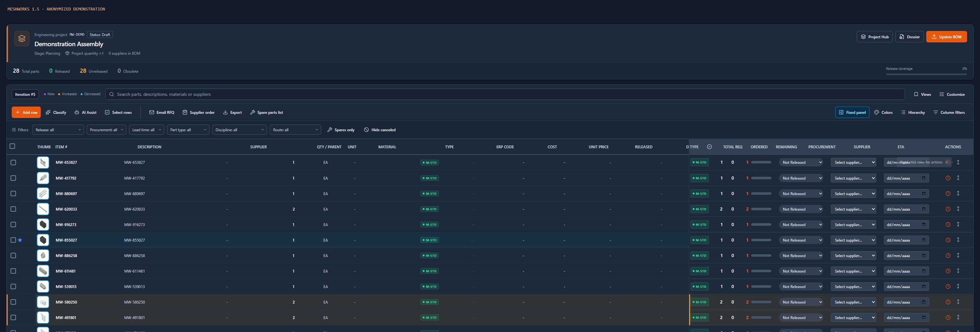Screen dimensions: 980x332
Task: Sort by the ITEM # column header
Action: tap(61, 147)
